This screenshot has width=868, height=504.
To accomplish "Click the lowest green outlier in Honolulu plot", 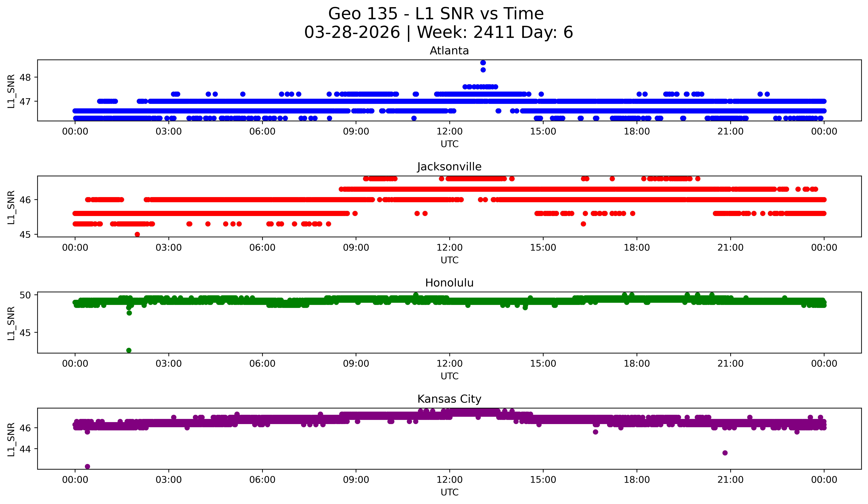I will pyautogui.click(x=129, y=350).
